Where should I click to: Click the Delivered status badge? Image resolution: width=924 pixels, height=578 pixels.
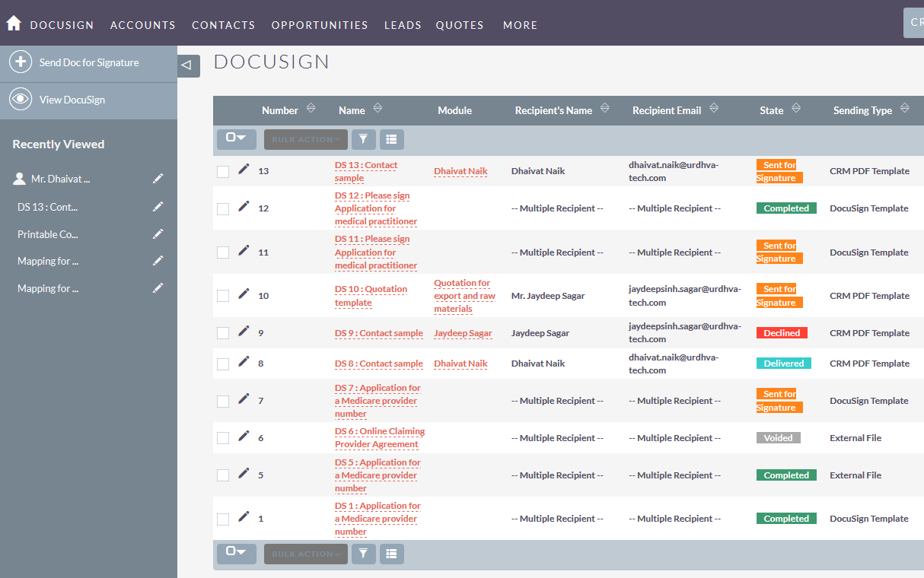point(783,364)
